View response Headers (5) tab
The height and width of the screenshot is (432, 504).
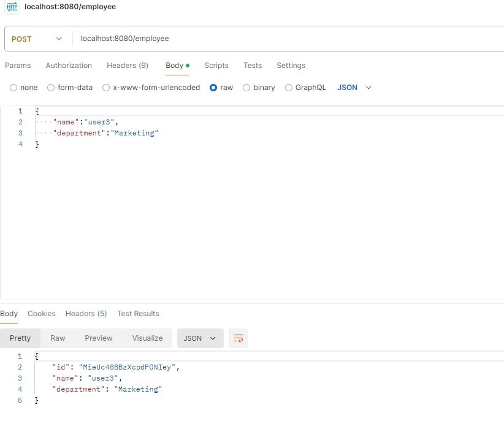point(86,314)
